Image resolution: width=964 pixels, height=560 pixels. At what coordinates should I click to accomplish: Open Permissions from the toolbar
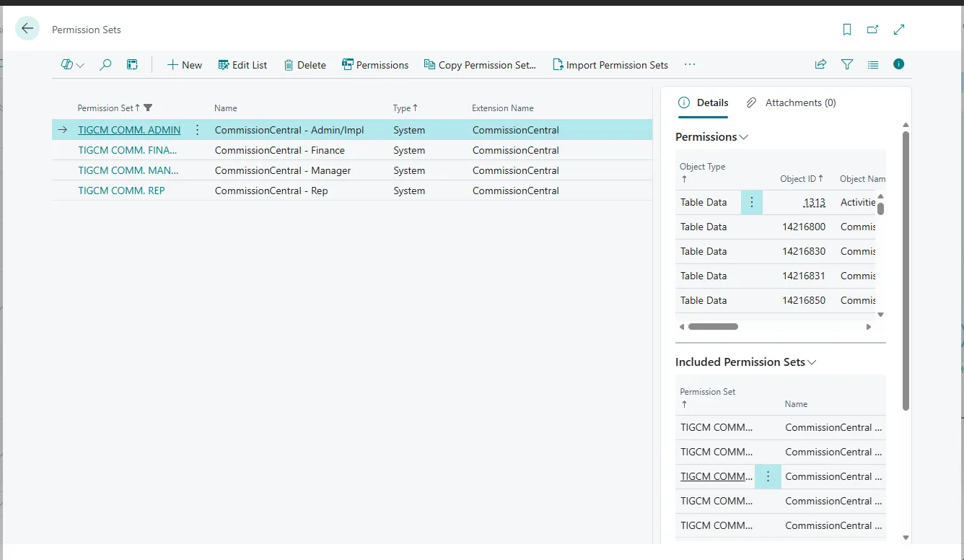click(x=375, y=65)
